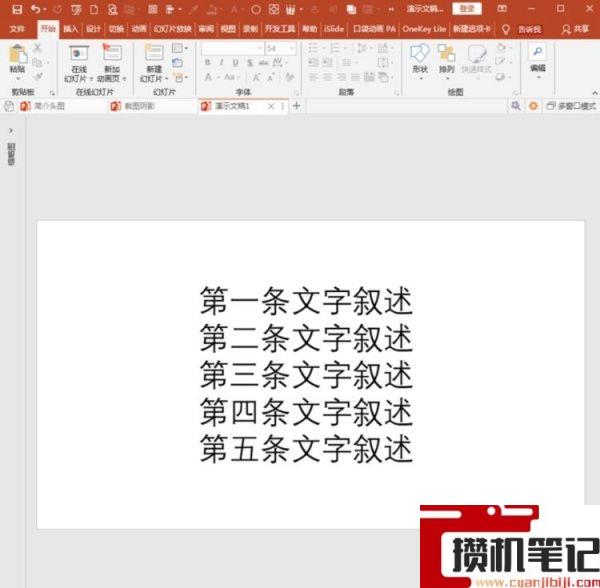Expand the 粘贴 paste options arrow

[18, 78]
